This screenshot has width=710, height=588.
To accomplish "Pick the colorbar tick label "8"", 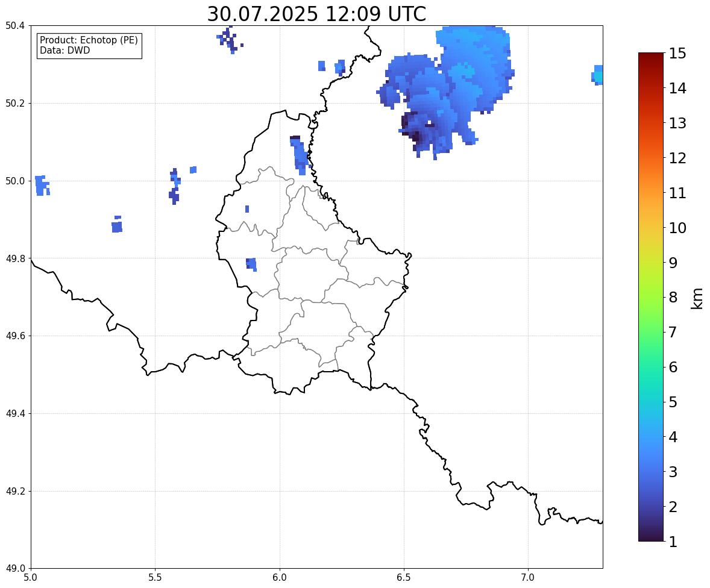I will pyautogui.click(x=673, y=298).
